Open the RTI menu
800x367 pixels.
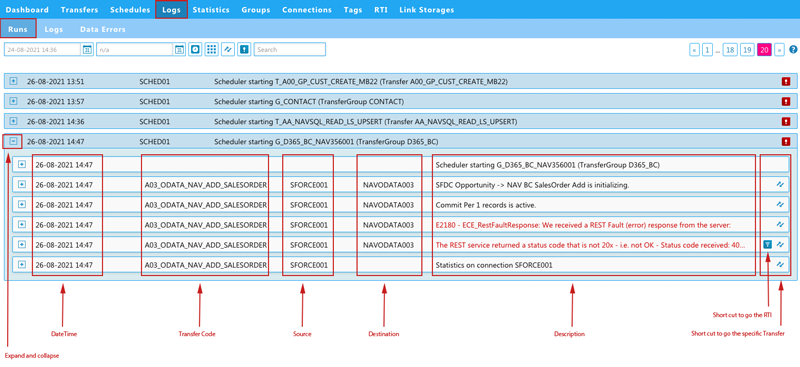[x=381, y=10]
